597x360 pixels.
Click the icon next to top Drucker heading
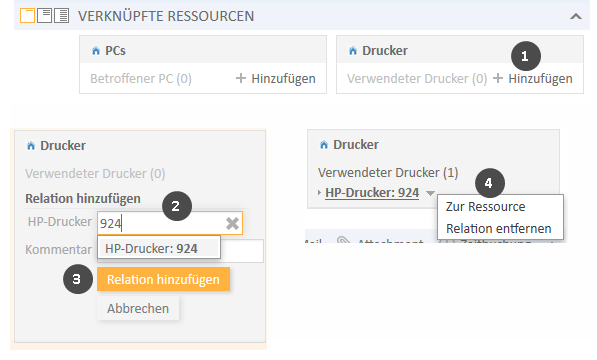tap(353, 51)
